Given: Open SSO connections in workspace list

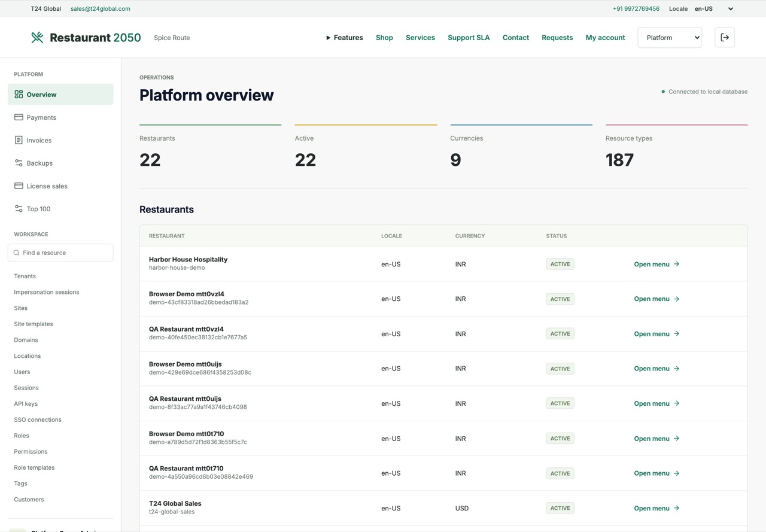Looking at the screenshot, I should coord(38,419).
